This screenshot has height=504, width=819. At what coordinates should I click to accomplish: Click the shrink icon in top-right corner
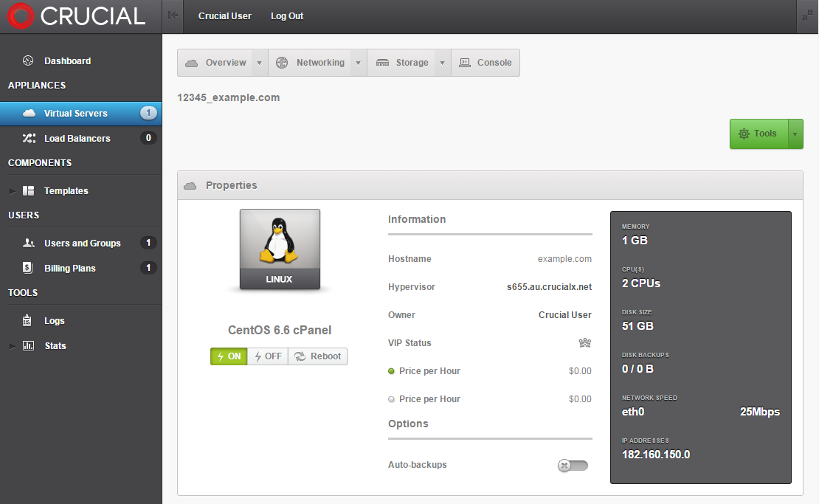pyautogui.click(x=807, y=15)
